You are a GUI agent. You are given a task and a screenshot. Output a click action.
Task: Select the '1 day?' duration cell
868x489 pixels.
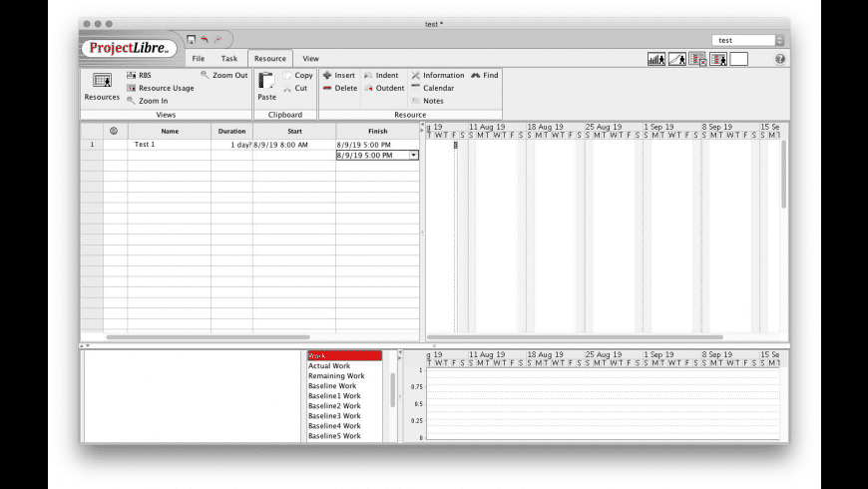231,145
